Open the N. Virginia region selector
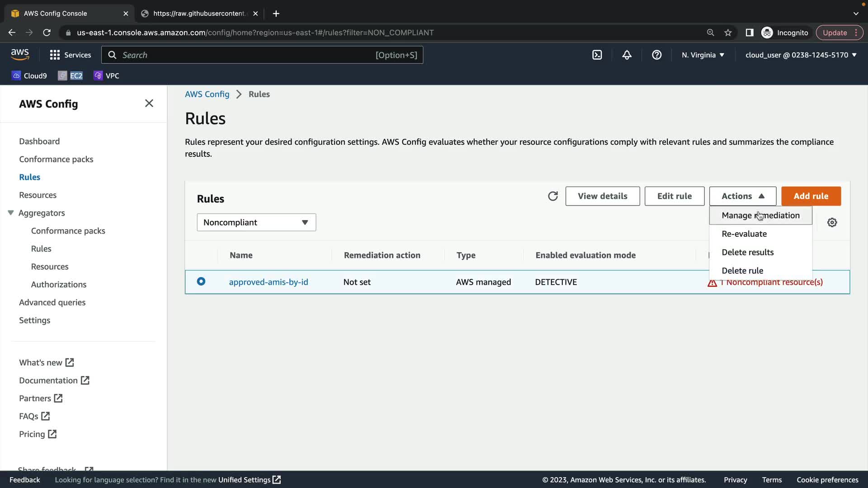Image resolution: width=868 pixels, height=488 pixels. [703, 55]
